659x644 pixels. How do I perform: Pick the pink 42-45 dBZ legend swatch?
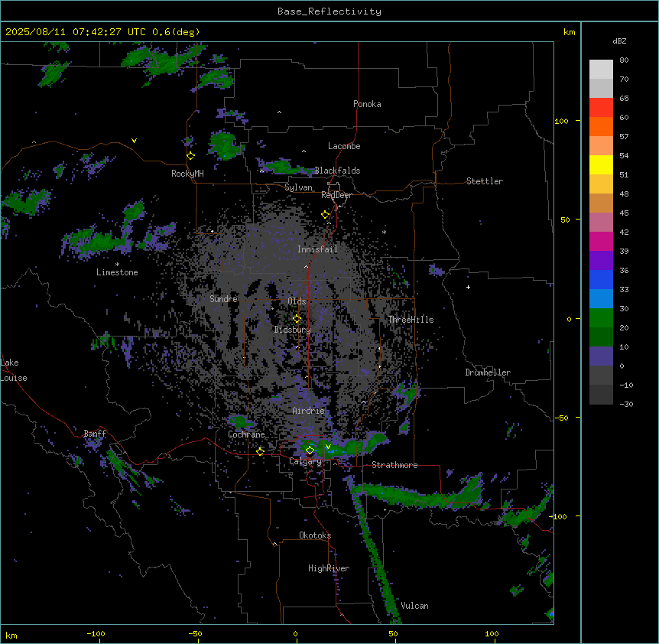(601, 223)
